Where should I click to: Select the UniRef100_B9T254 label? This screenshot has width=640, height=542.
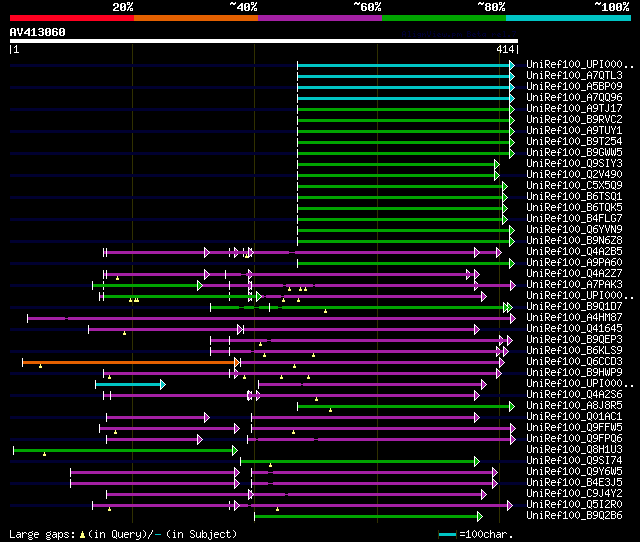(x=574, y=142)
